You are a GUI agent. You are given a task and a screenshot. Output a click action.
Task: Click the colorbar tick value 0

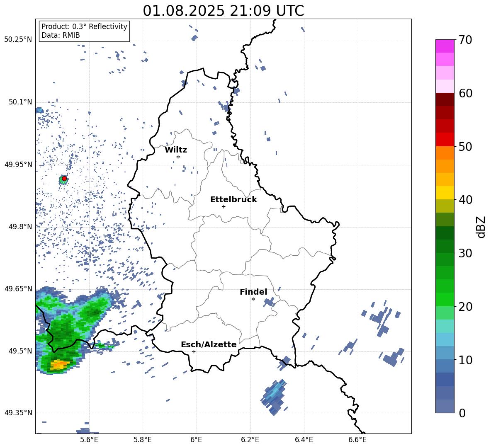pos(462,413)
